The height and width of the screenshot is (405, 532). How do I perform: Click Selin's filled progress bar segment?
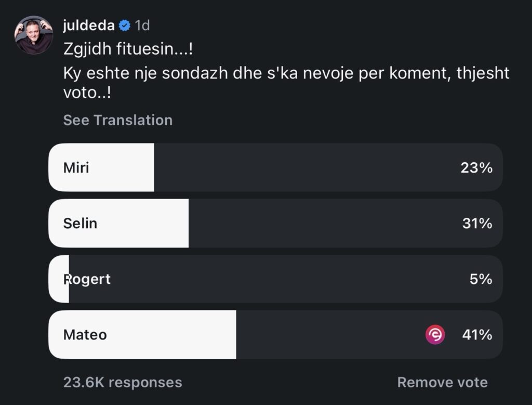point(119,223)
